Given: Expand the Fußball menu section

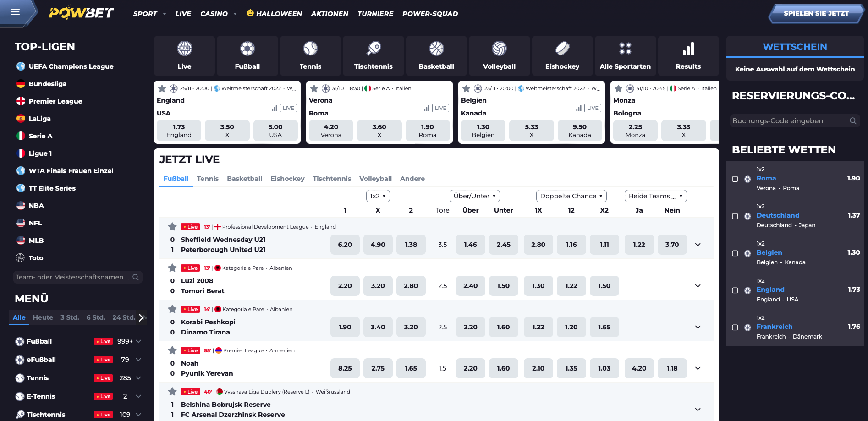Looking at the screenshot, I should pyautogui.click(x=138, y=341).
